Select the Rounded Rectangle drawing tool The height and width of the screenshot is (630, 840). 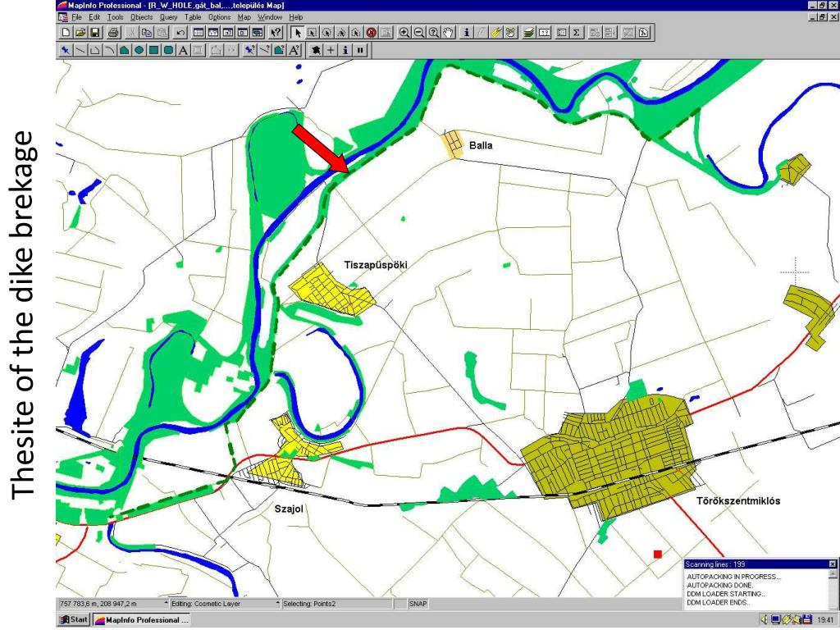click(168, 50)
